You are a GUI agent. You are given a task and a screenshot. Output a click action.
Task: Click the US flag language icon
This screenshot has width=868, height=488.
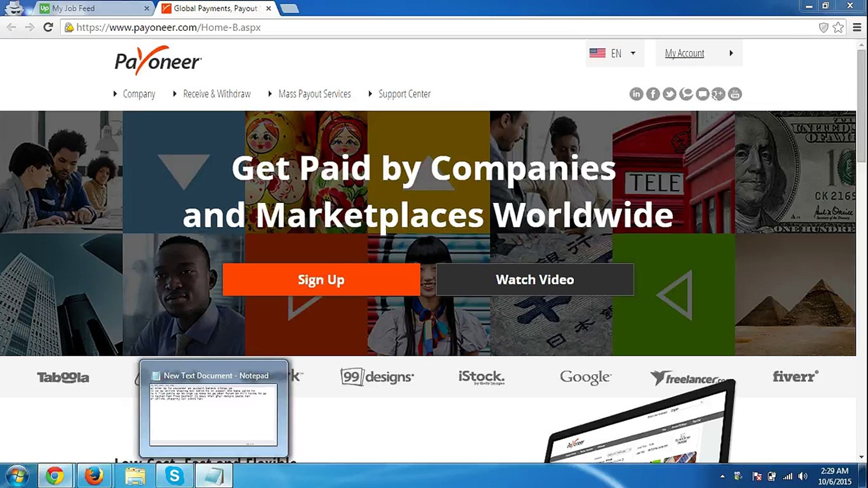click(597, 53)
